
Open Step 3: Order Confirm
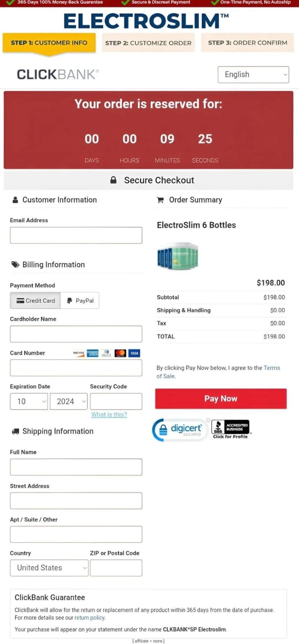click(x=247, y=43)
